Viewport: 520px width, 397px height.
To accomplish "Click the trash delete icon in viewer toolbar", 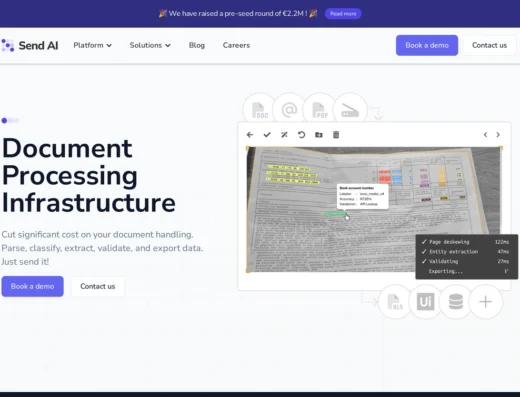I will tap(336, 135).
